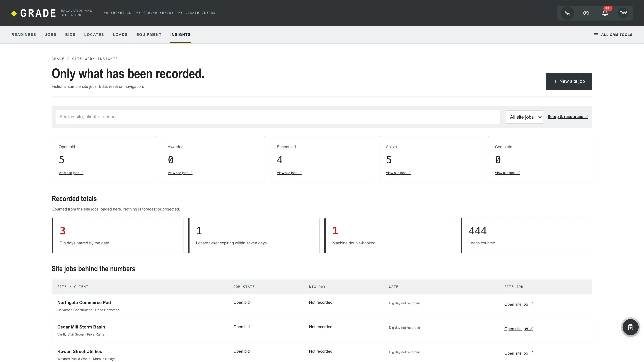View site jobs under Awarded card
This screenshot has height=362, width=644.
180,173
